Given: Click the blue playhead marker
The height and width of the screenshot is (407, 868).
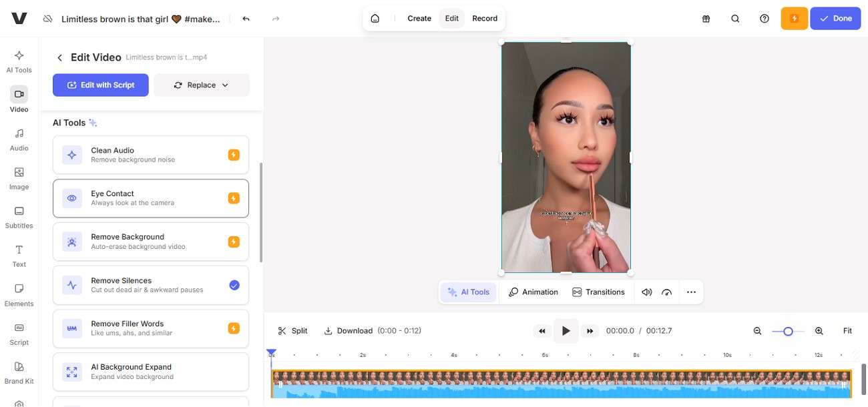Looking at the screenshot, I should 271,353.
